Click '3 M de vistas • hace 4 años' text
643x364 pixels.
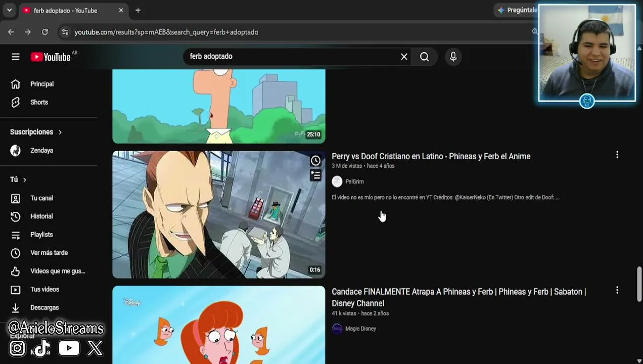363,166
